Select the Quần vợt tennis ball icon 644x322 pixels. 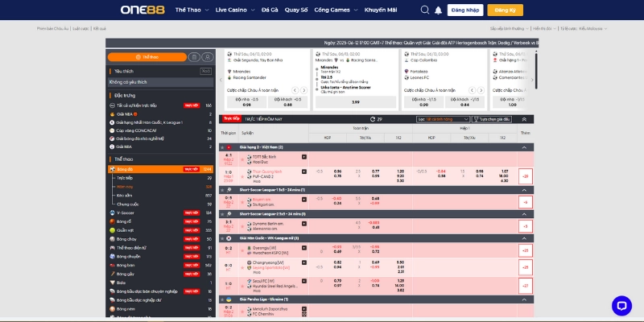(112, 230)
